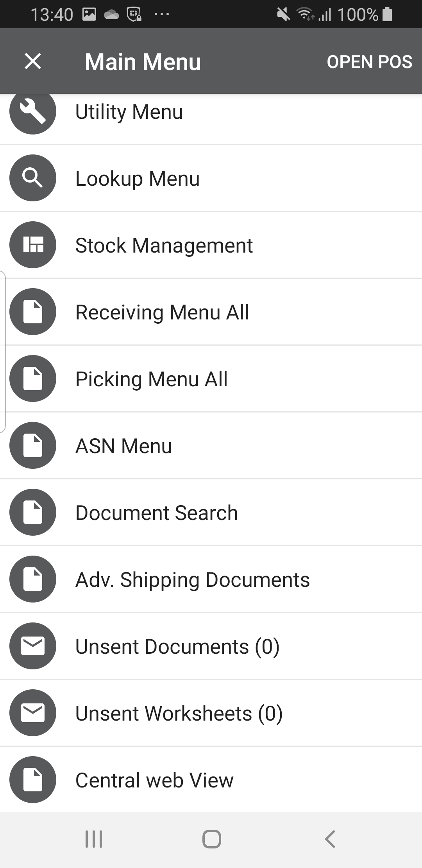Tap the Android back navigation button

click(330, 839)
